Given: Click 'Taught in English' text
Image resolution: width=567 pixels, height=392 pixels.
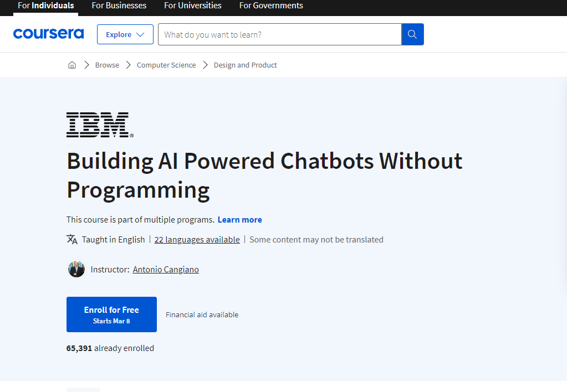Looking at the screenshot, I should point(113,240).
